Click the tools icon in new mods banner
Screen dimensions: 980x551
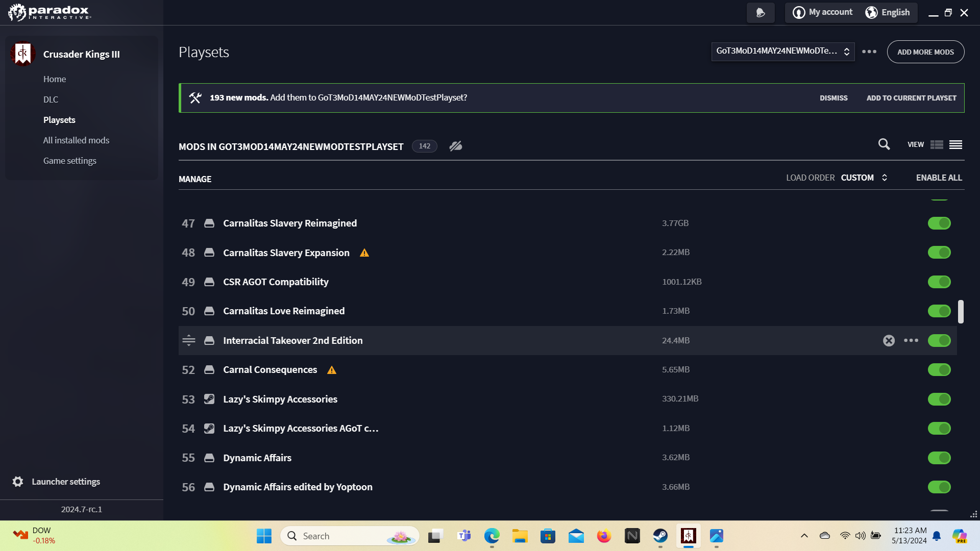(x=195, y=98)
